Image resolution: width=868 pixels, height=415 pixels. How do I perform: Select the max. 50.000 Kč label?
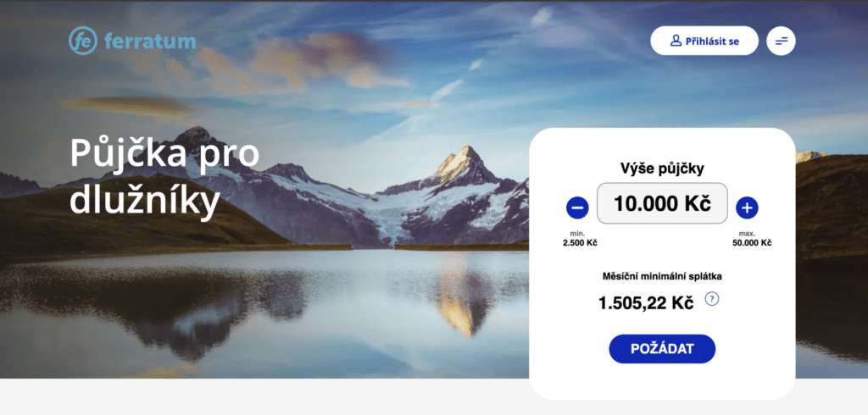point(752,239)
